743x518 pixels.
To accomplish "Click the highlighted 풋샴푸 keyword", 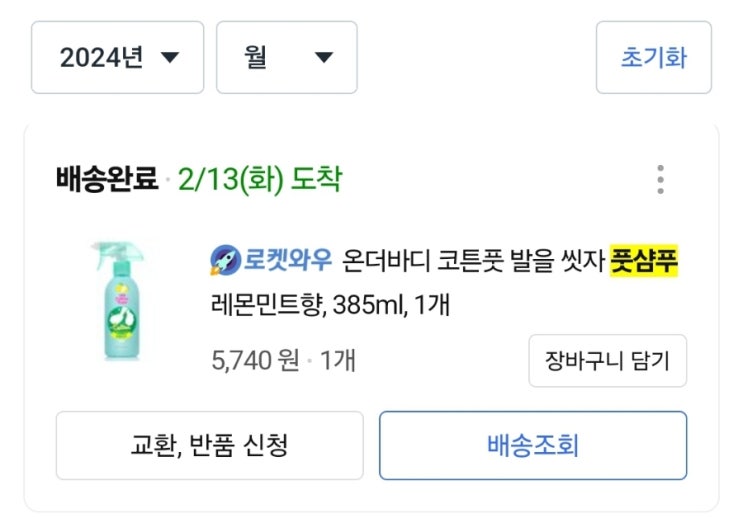I will pyautogui.click(x=645, y=261).
